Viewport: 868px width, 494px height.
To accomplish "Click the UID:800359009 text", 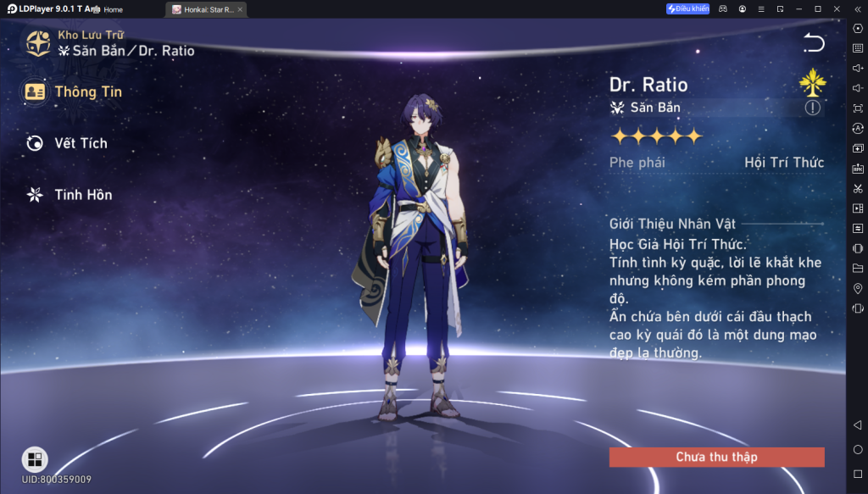I will (x=57, y=480).
